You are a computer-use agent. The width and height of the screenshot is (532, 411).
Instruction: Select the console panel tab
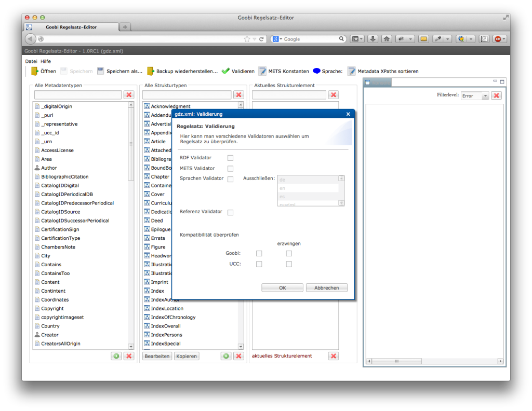[377, 83]
